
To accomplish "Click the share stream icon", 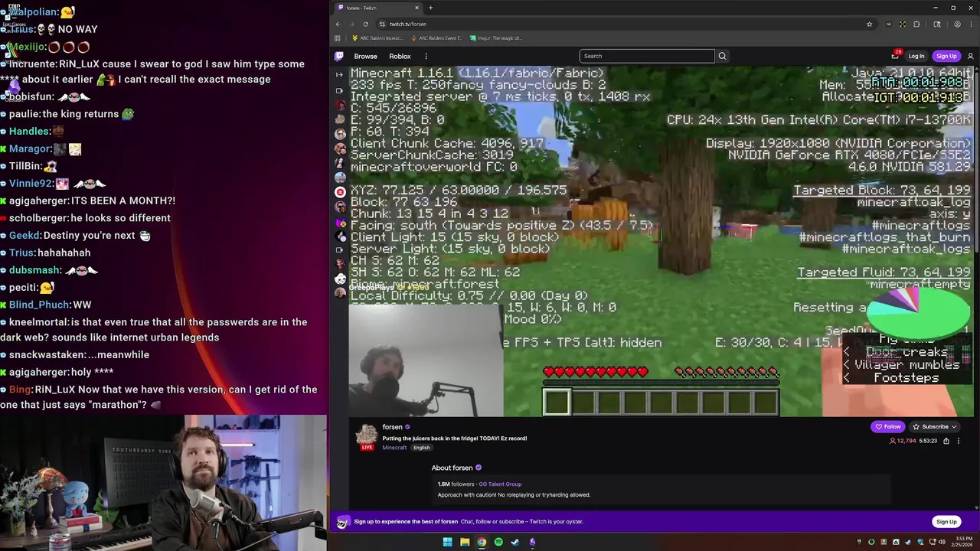I will click(946, 441).
